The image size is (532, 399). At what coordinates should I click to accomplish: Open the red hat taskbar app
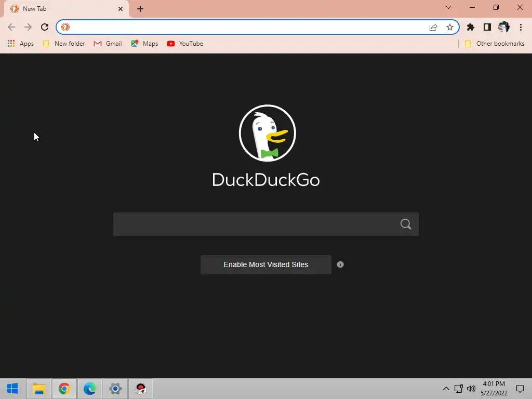click(140, 389)
